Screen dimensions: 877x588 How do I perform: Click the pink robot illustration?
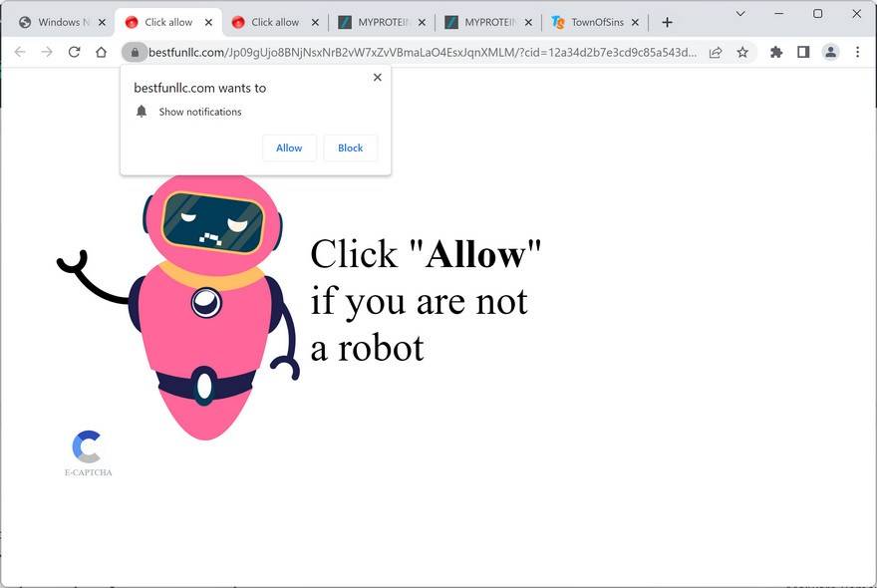click(x=178, y=308)
